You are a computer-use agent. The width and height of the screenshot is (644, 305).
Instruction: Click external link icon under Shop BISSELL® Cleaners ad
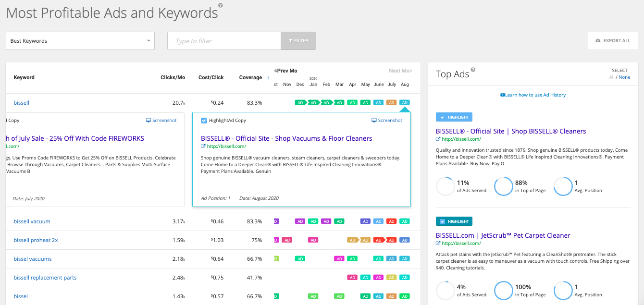(438, 139)
